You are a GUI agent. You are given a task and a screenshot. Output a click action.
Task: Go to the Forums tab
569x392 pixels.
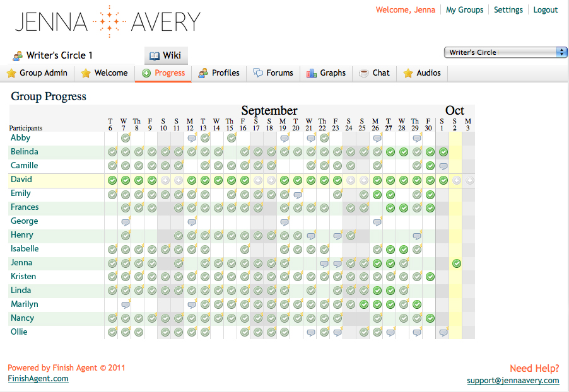(x=273, y=73)
